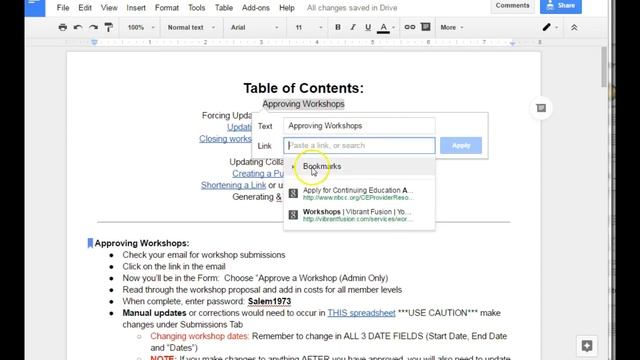Click the Closing works link
This screenshot has width=640, height=360.
coord(225,139)
